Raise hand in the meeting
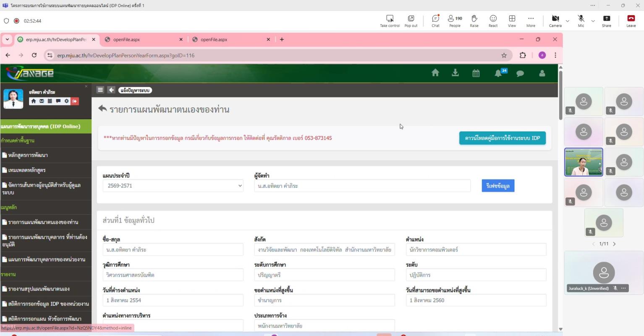 (x=474, y=21)
